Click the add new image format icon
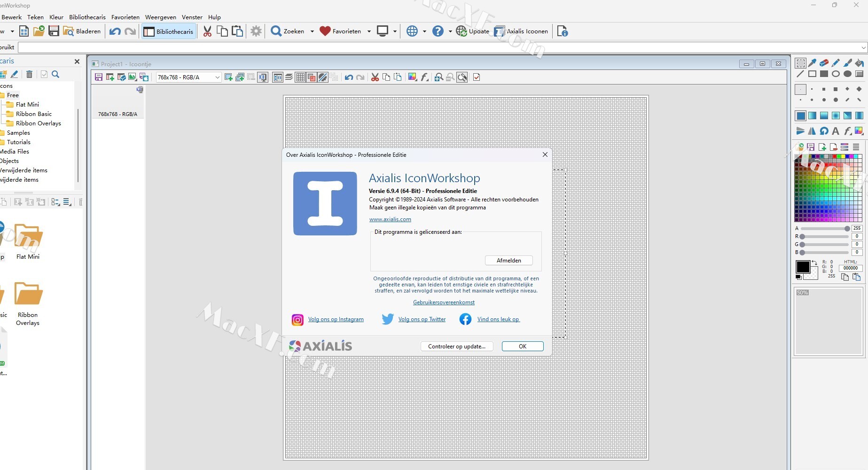Image resolution: width=868 pixels, height=470 pixels. pyautogui.click(x=228, y=77)
